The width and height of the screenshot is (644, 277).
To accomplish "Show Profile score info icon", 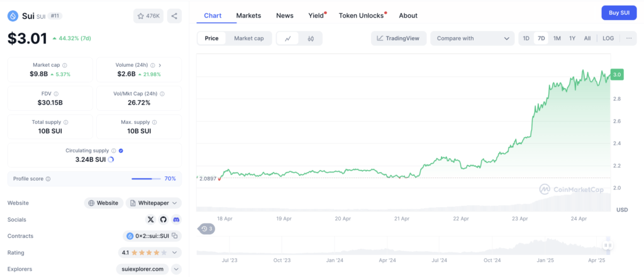I will tap(48, 179).
